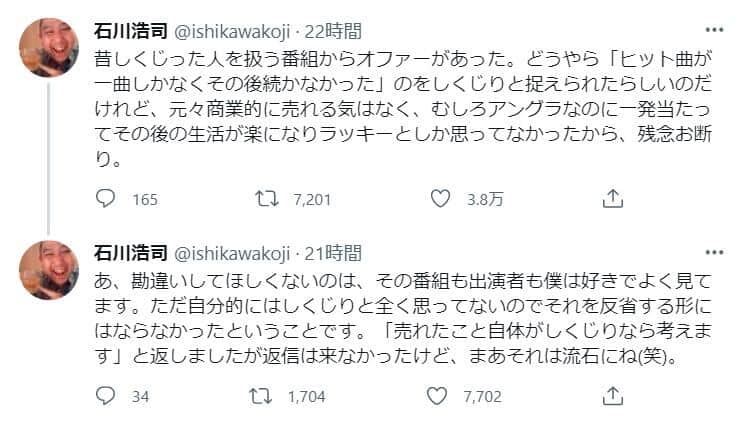
Task: Like the first tweet with 3.8万 likes
Action: [440, 200]
